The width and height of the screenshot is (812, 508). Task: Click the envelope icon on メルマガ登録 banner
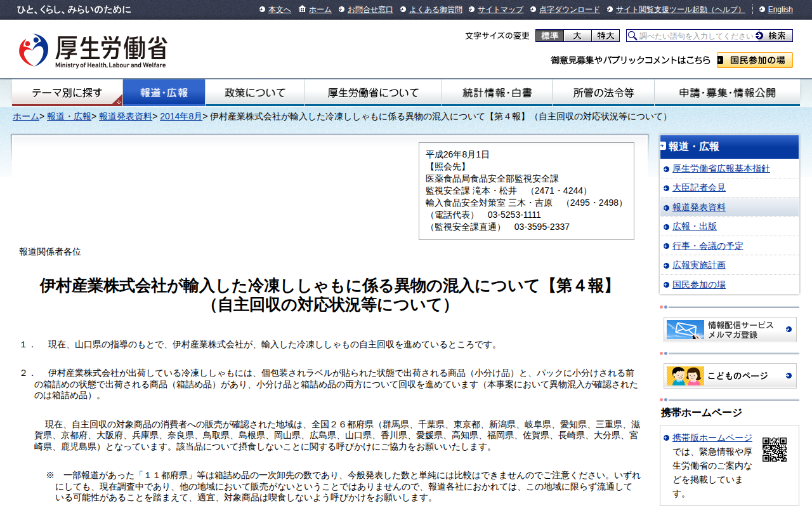pyautogui.click(x=685, y=330)
